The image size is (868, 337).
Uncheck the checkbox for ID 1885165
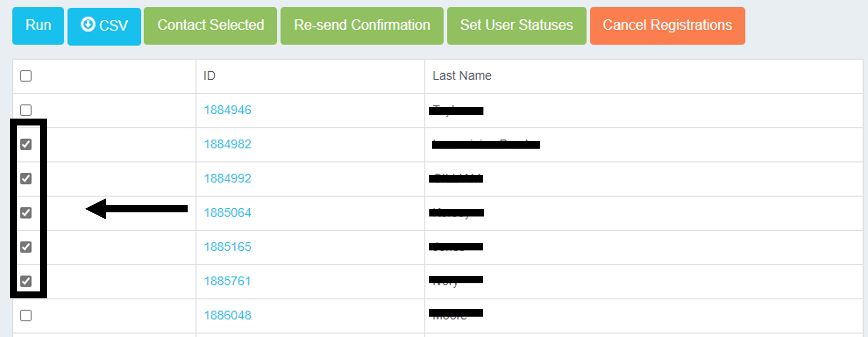25,247
